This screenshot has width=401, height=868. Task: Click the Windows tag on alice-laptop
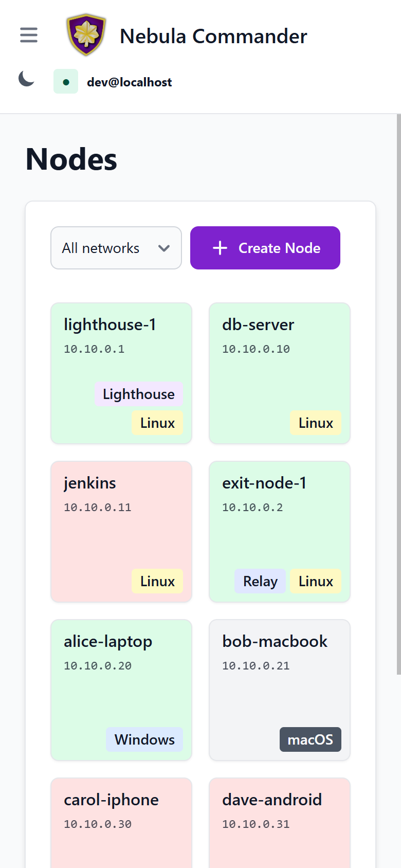point(144,739)
